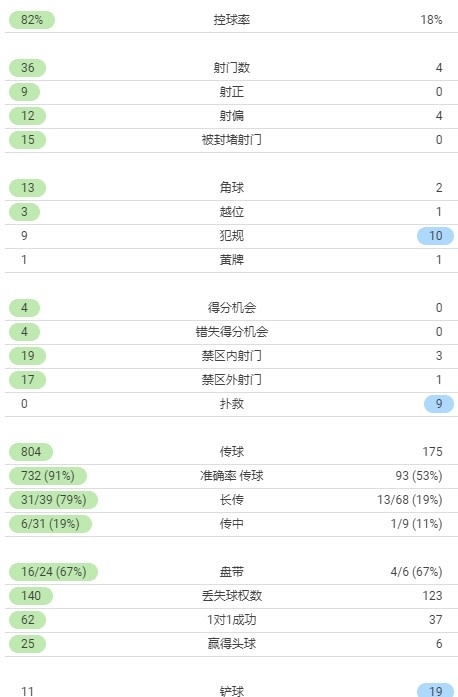Select the 1对1成功 label
The height and width of the screenshot is (697, 458).
pyautogui.click(x=232, y=620)
